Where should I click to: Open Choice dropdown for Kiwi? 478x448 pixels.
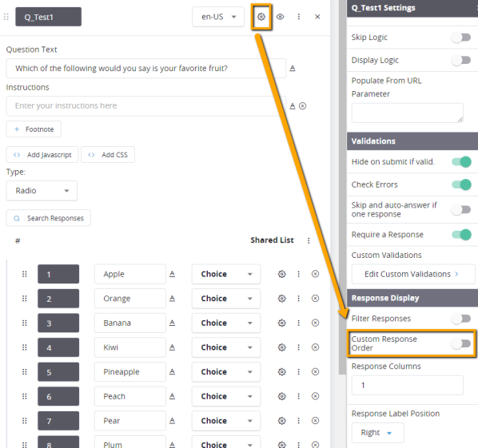[x=226, y=347]
